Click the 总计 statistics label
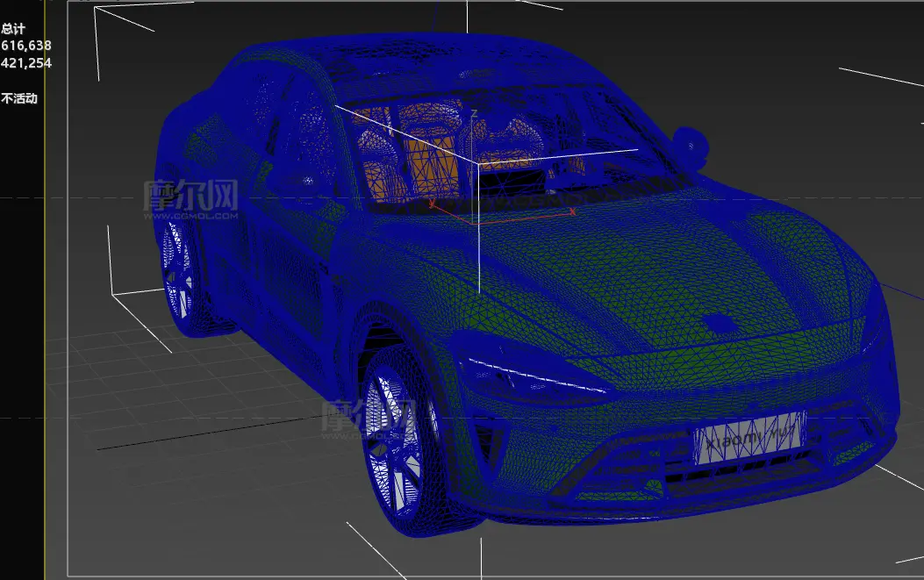 point(13,28)
